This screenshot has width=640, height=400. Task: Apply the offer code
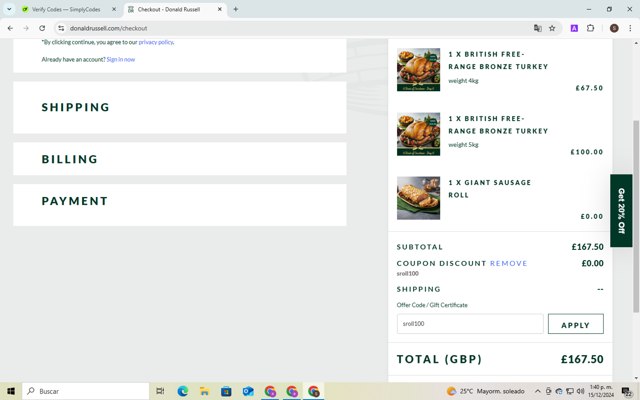(576, 324)
